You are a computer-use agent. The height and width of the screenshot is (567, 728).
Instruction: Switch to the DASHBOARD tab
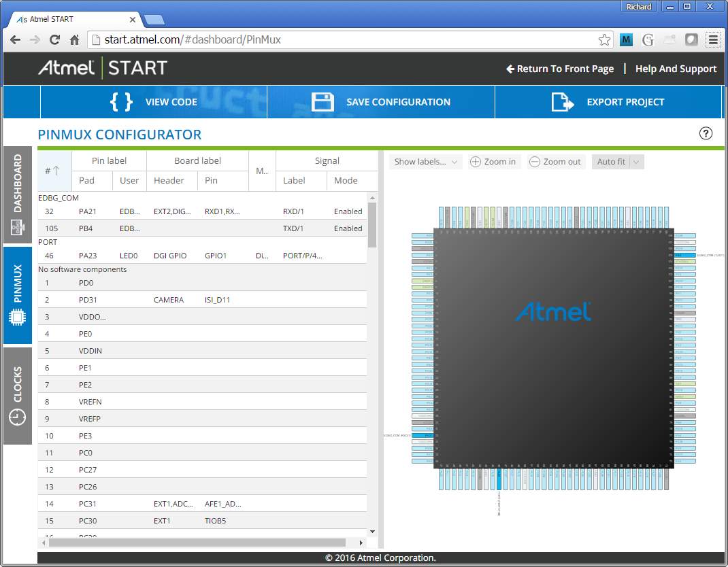[x=18, y=195]
